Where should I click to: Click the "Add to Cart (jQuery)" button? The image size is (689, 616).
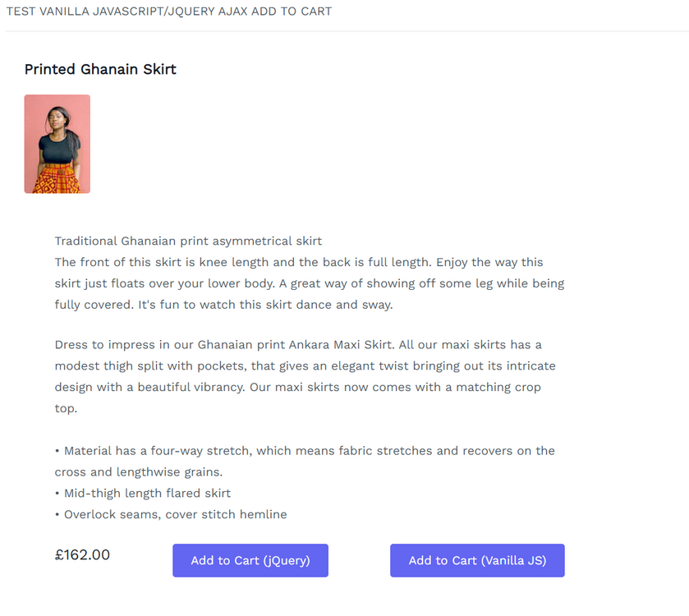250,560
